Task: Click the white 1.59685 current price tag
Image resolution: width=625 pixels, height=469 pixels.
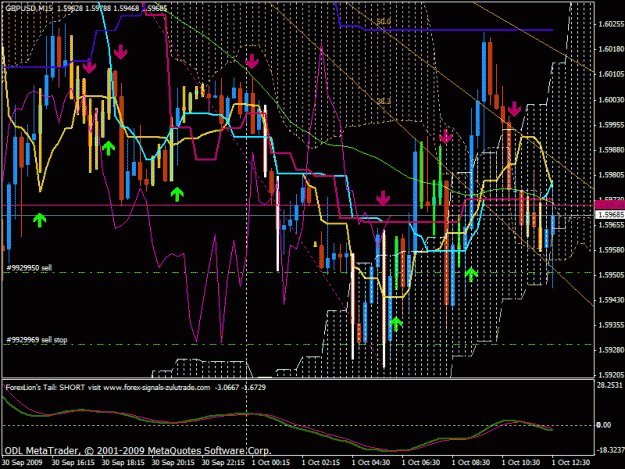Action: click(610, 215)
